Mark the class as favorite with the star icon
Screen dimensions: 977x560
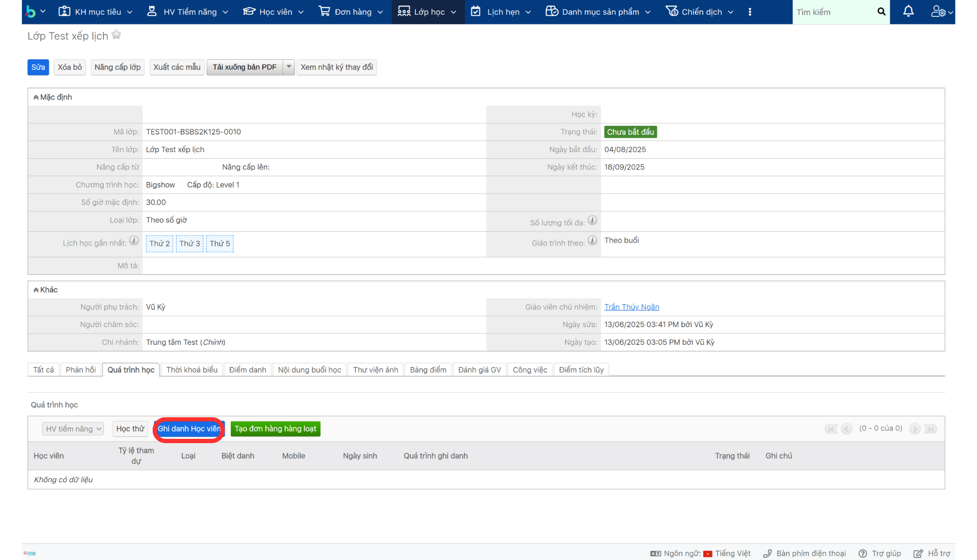pos(116,35)
